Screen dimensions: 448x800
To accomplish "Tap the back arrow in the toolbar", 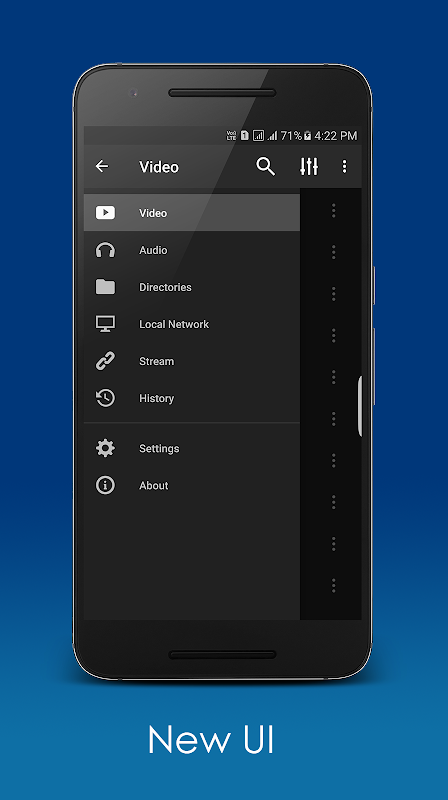I will pos(102,166).
